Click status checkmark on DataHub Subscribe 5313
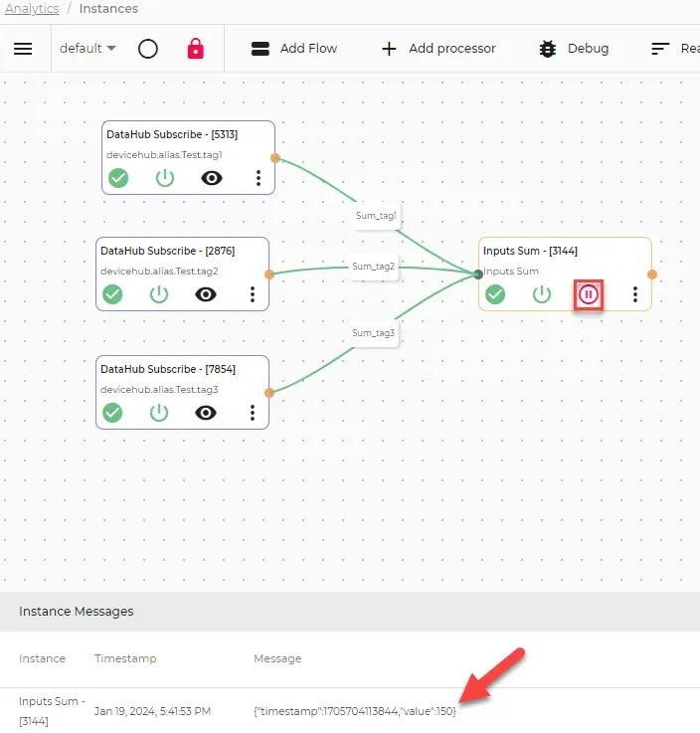 pos(118,178)
